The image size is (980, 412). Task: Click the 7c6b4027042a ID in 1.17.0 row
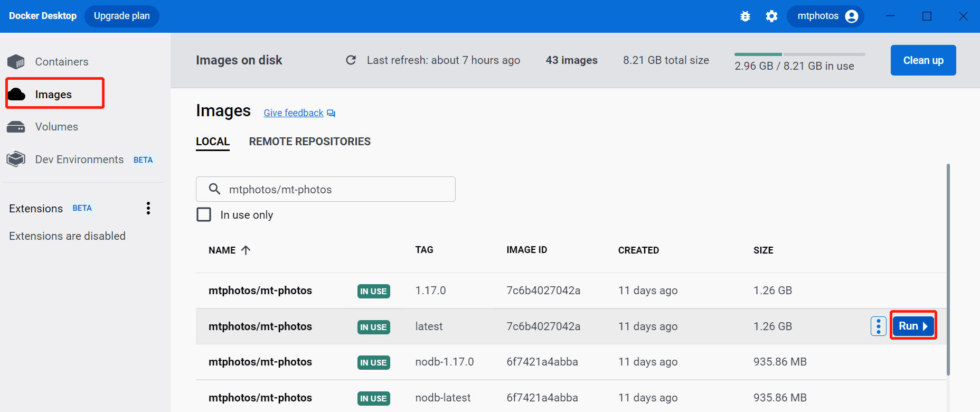tap(543, 291)
